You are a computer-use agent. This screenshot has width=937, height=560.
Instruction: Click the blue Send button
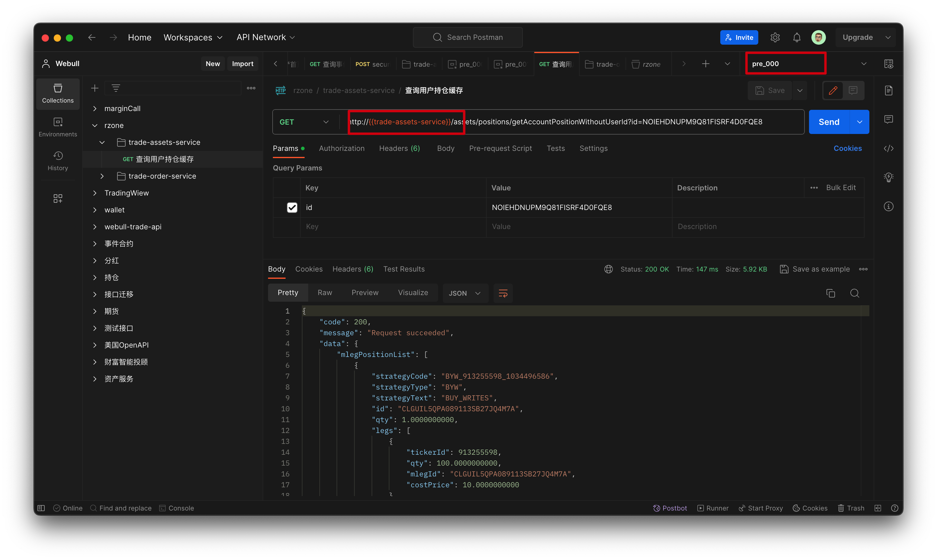829,122
